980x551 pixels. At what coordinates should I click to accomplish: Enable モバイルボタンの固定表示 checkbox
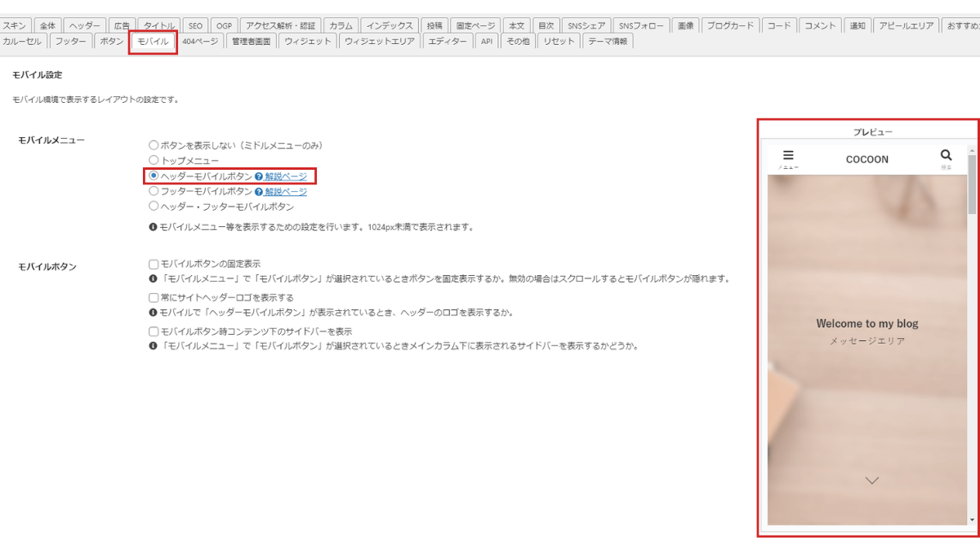click(x=154, y=264)
